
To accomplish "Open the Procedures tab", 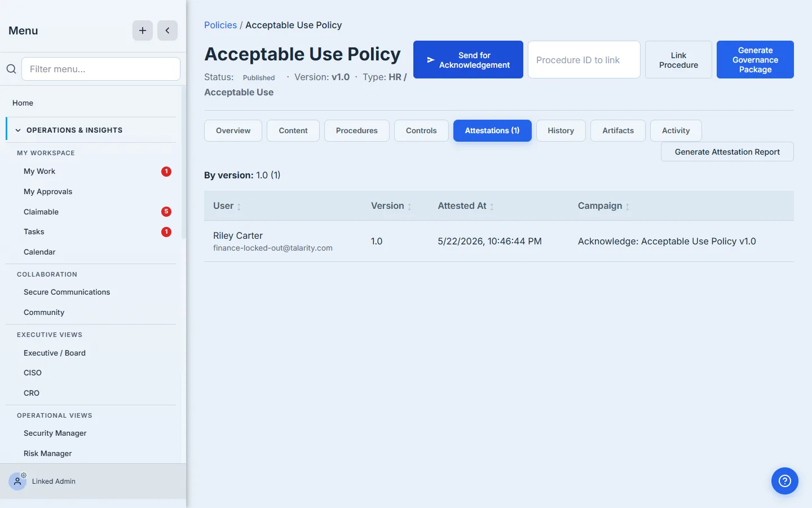I will coord(357,130).
